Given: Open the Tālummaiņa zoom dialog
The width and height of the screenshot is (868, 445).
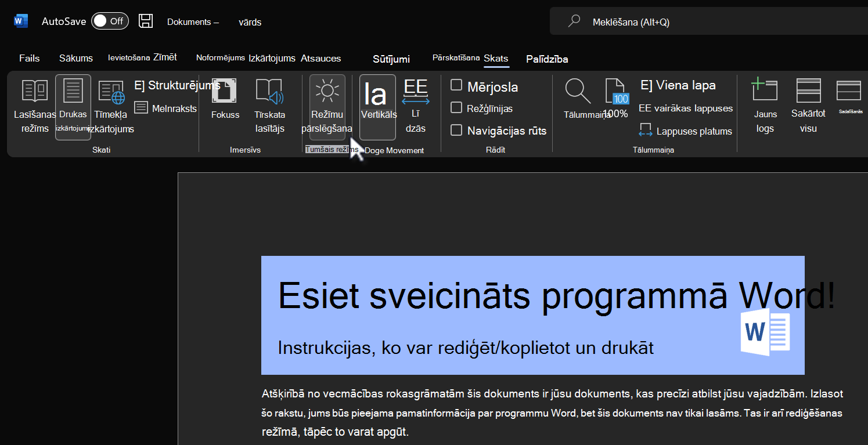Looking at the screenshot, I should 582,100.
